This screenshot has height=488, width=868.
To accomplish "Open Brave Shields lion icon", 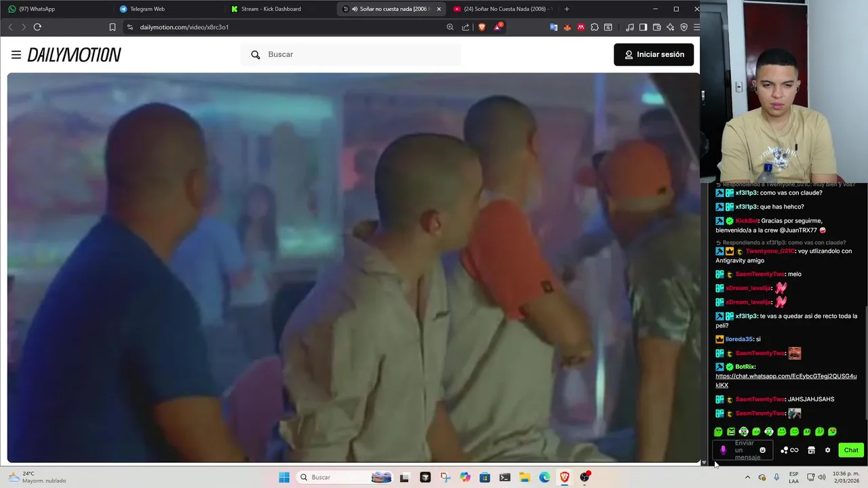I will pos(482,27).
